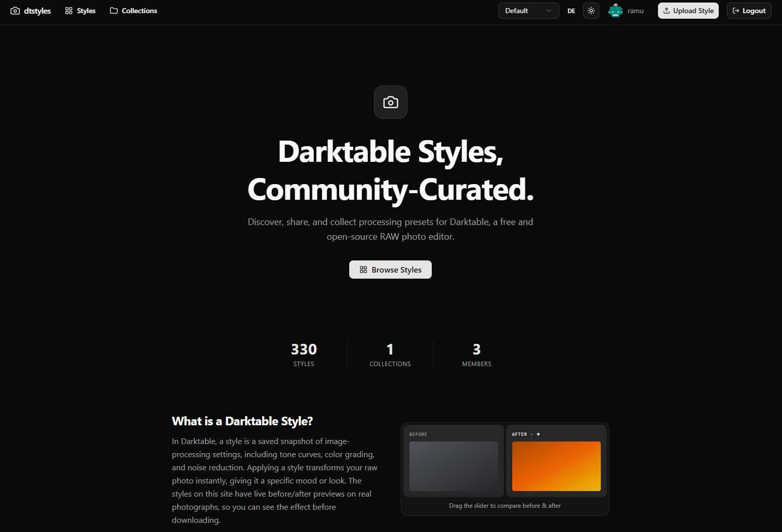Screen dimensions: 782x532
Task: Click the ramu username text
Action: tap(636, 11)
